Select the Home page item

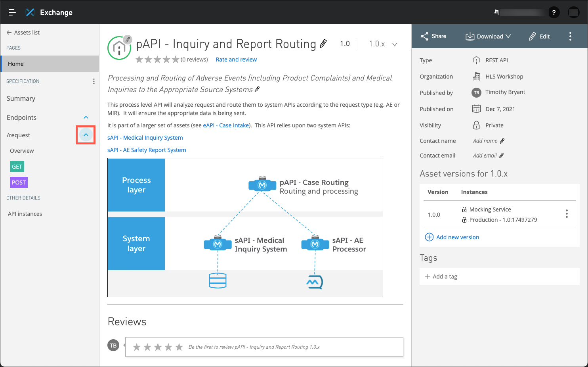(x=50, y=63)
